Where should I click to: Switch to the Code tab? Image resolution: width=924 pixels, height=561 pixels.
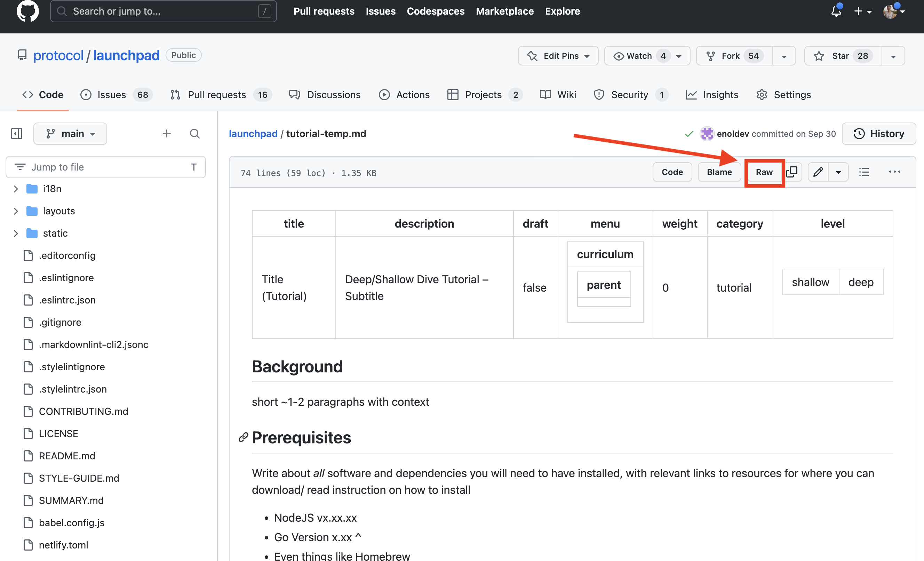point(43,95)
